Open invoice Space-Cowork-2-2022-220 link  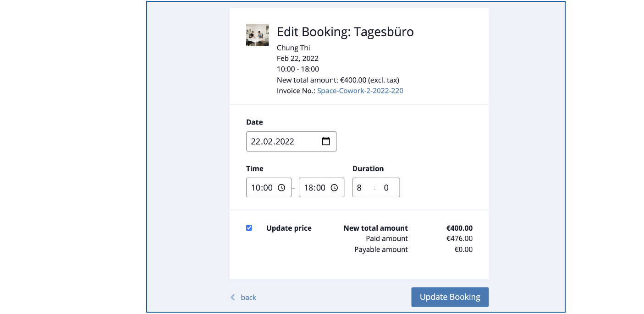[x=360, y=91]
